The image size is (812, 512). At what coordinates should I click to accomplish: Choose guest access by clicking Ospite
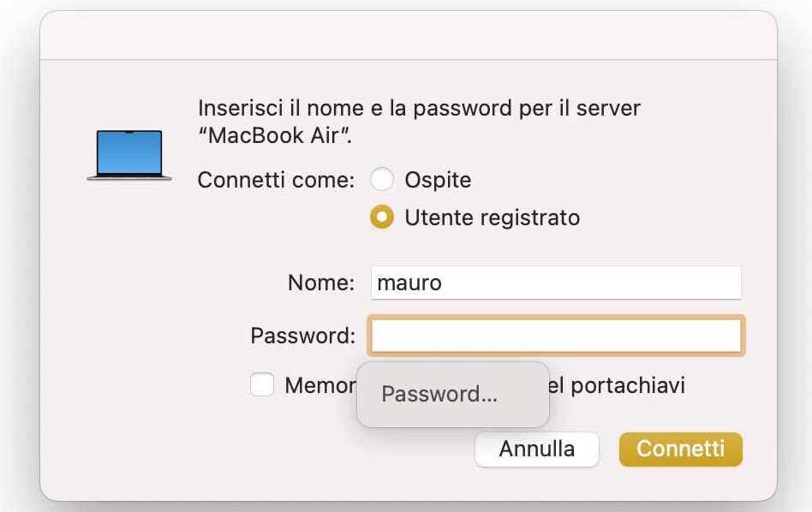[382, 180]
